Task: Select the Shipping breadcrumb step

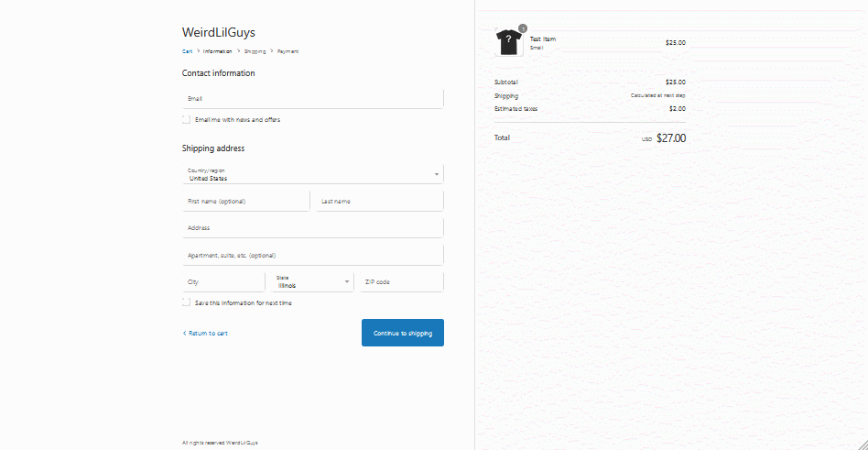Action: click(255, 51)
